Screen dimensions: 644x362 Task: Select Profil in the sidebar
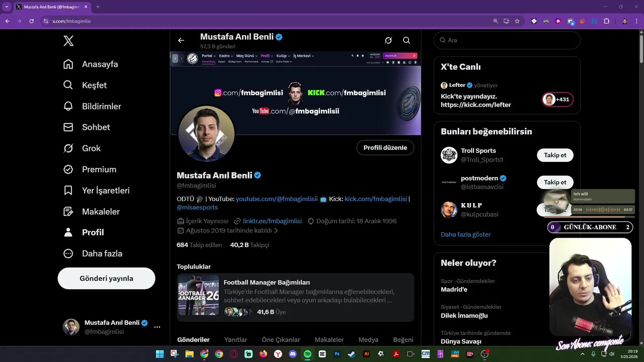84,232
